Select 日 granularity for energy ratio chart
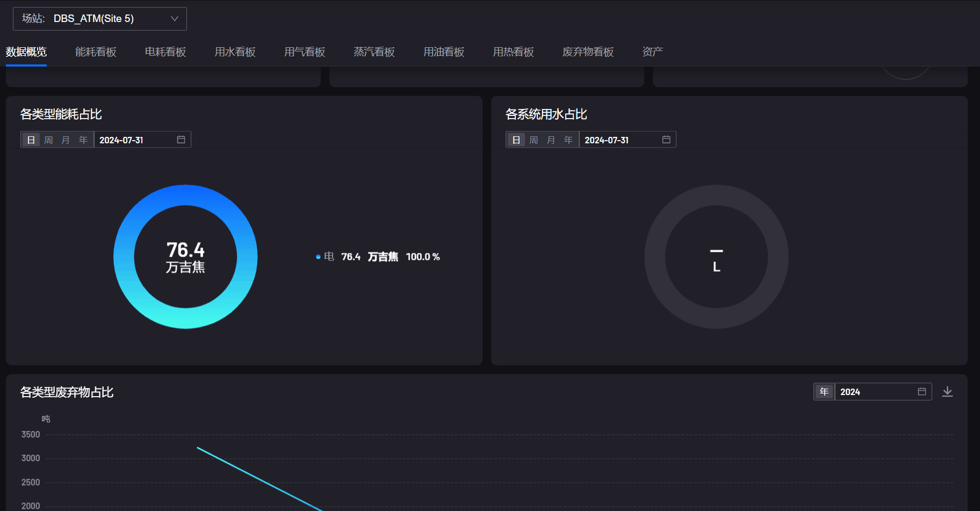Viewport: 980px width, 511px height. [x=31, y=140]
